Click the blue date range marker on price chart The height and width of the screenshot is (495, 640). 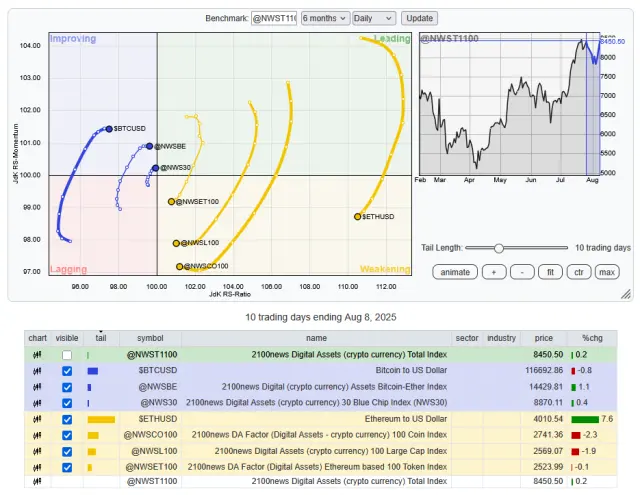(x=593, y=104)
